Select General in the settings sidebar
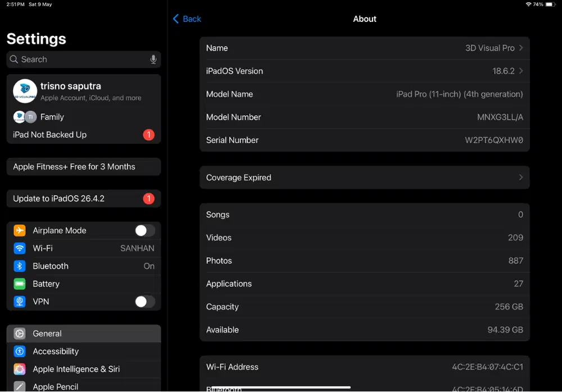This screenshot has height=392, width=562. pyautogui.click(x=84, y=333)
